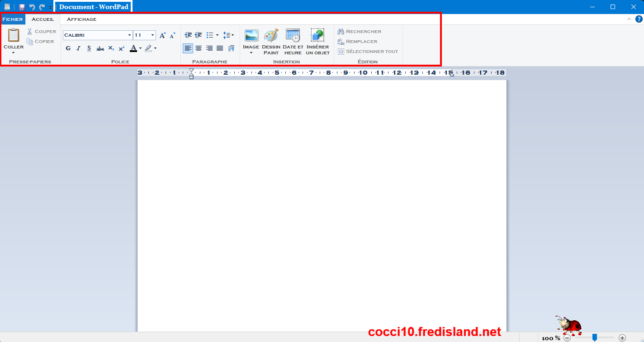
Task: Open the Calibri font family dropdown arrow
Action: tap(129, 35)
